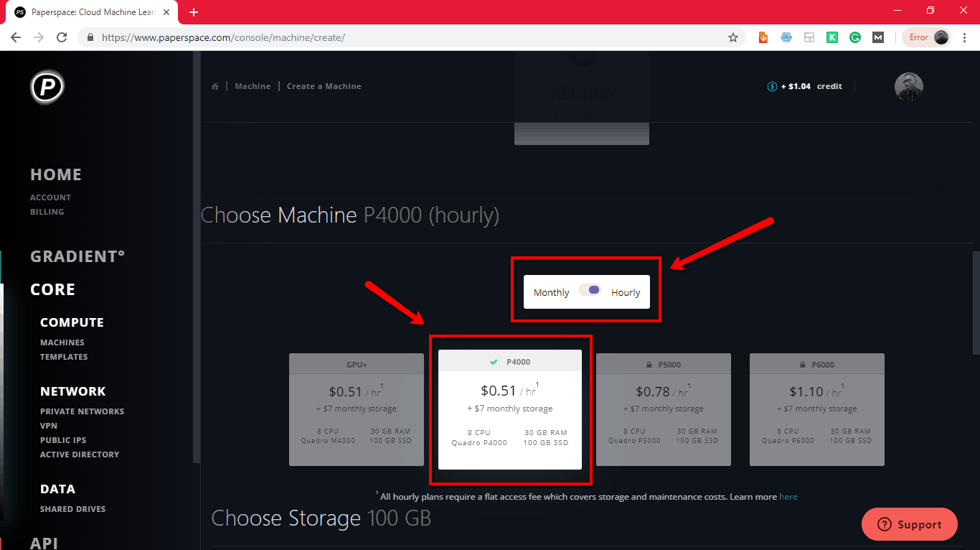
Task: Open the Machine breadcrumb link
Action: [253, 86]
